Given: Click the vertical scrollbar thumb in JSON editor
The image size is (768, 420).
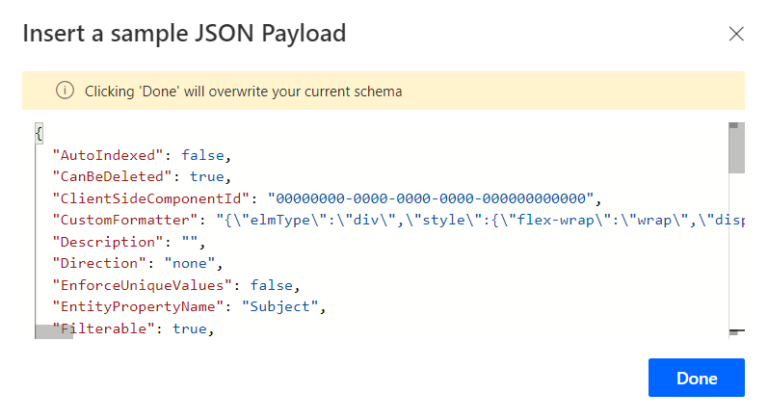Looking at the screenshot, I should click(x=736, y=150).
